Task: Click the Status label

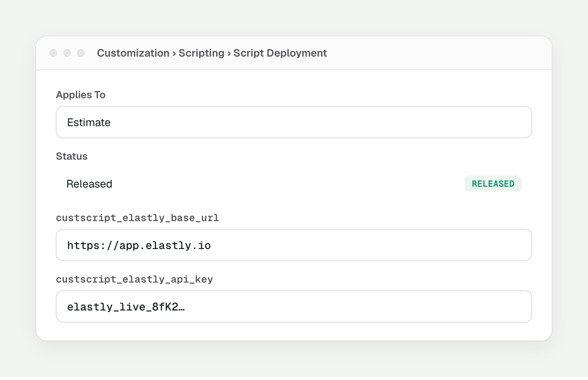Action: 71,156
